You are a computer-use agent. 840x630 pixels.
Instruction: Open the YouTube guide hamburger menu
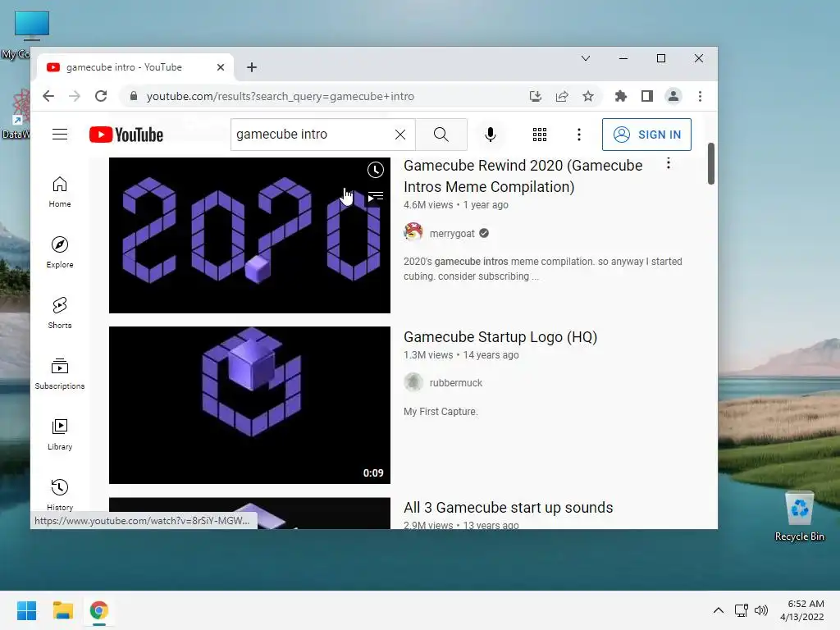[x=59, y=135]
